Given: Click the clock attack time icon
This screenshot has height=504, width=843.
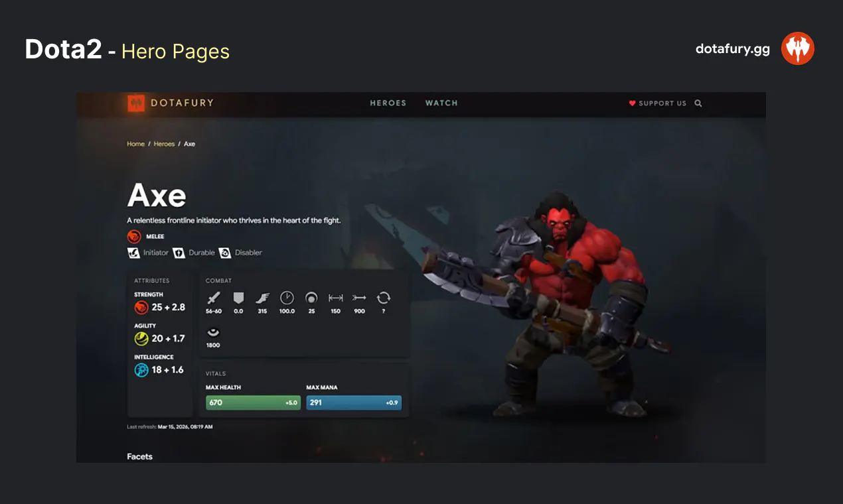Looking at the screenshot, I should [287, 298].
